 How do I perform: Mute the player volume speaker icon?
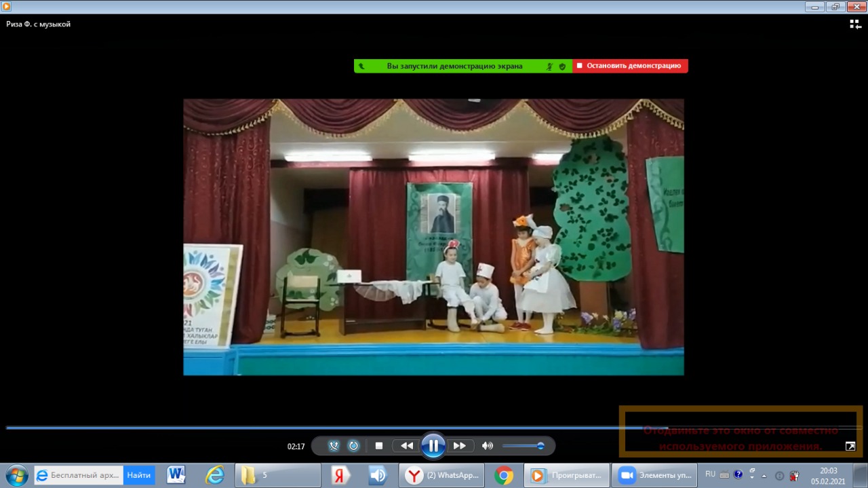pyautogui.click(x=487, y=446)
